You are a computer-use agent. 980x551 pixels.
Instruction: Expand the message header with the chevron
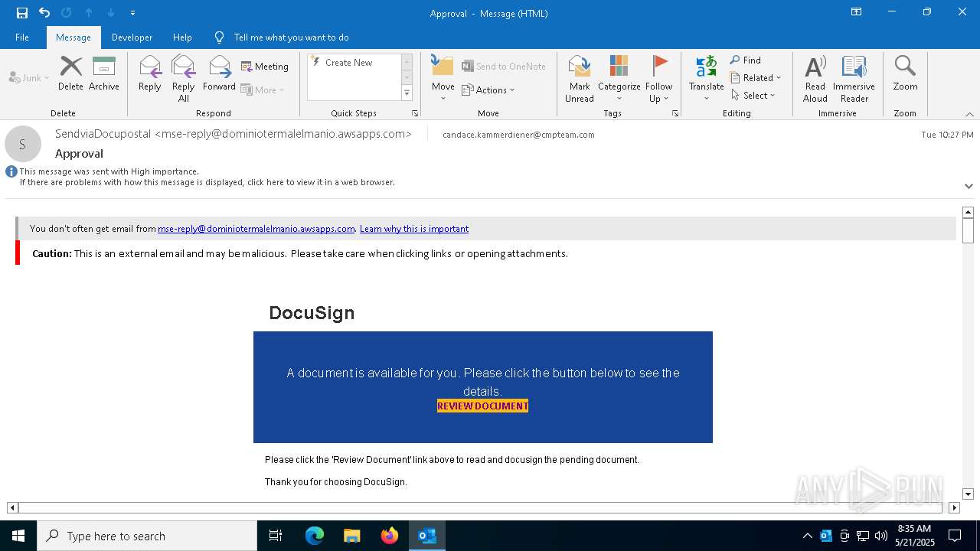tap(969, 186)
